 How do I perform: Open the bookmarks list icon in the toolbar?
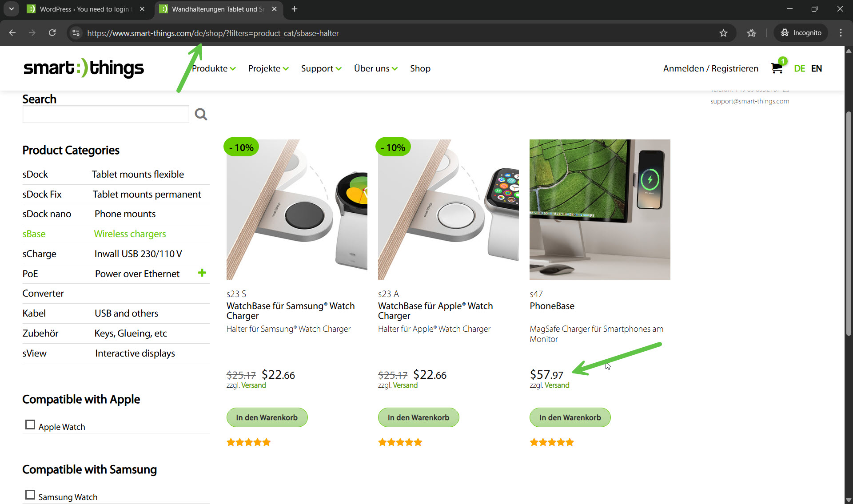tap(751, 33)
